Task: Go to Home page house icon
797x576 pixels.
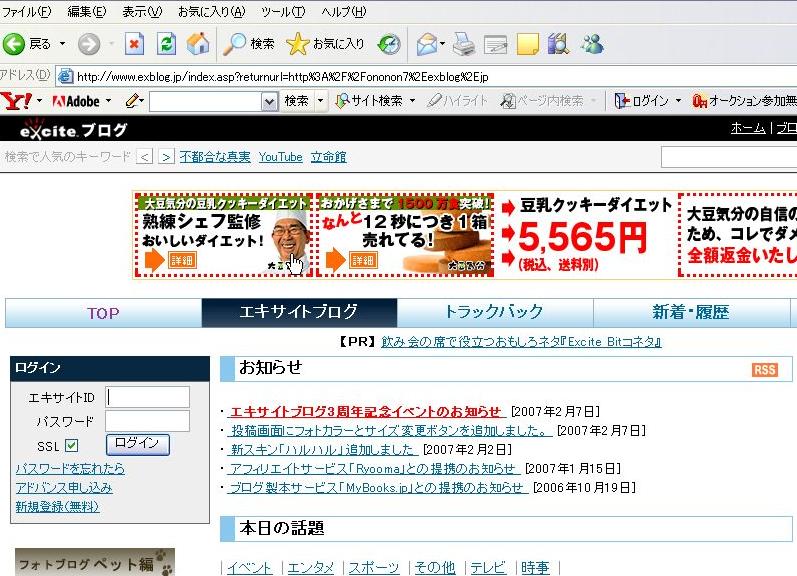Action: 198,44
